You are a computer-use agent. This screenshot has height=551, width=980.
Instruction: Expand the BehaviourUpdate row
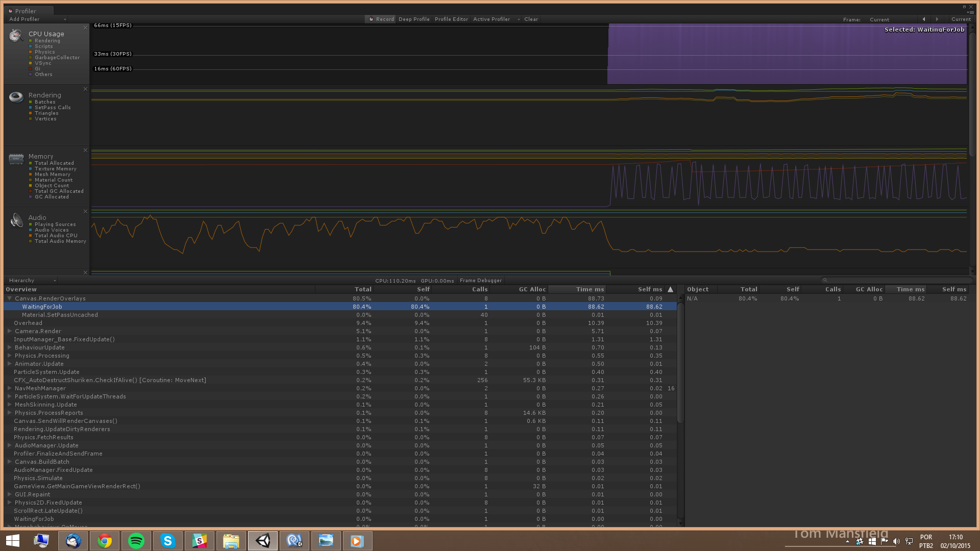[9, 347]
